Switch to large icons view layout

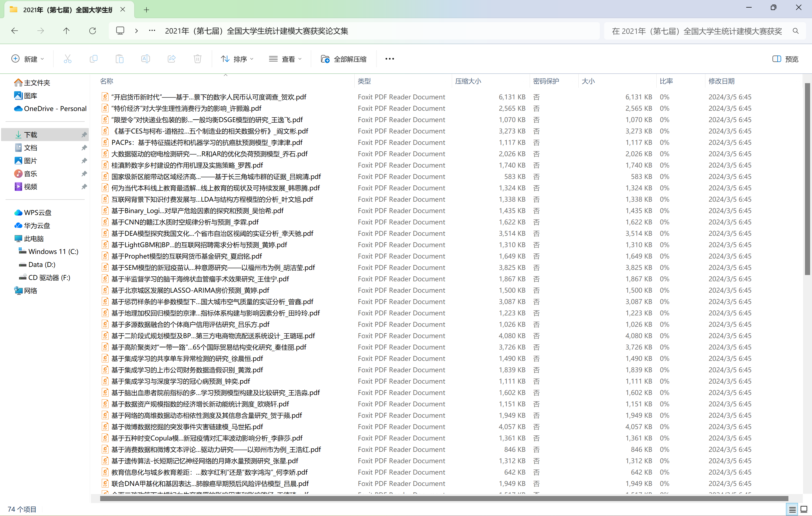804,509
